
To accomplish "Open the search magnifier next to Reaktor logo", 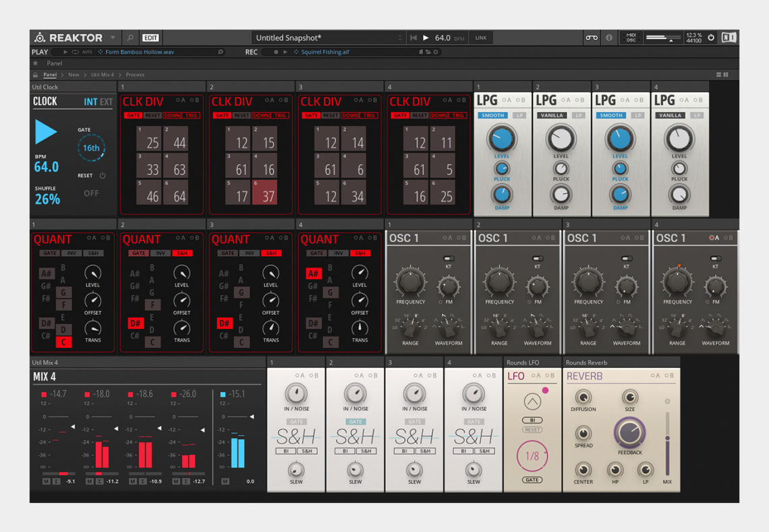I will pos(130,38).
